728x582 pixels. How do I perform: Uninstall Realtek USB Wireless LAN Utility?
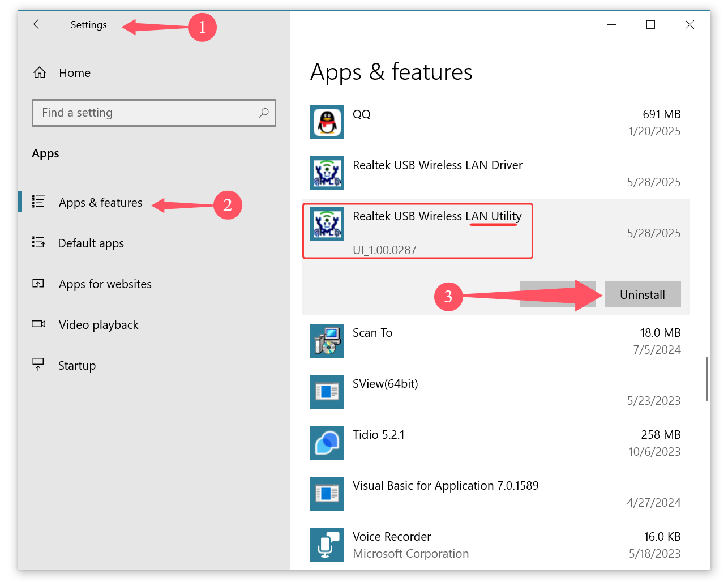642,294
